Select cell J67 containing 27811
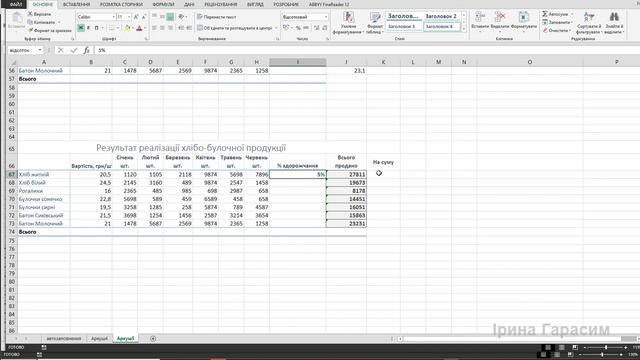This screenshot has width=640, height=360. (346, 174)
